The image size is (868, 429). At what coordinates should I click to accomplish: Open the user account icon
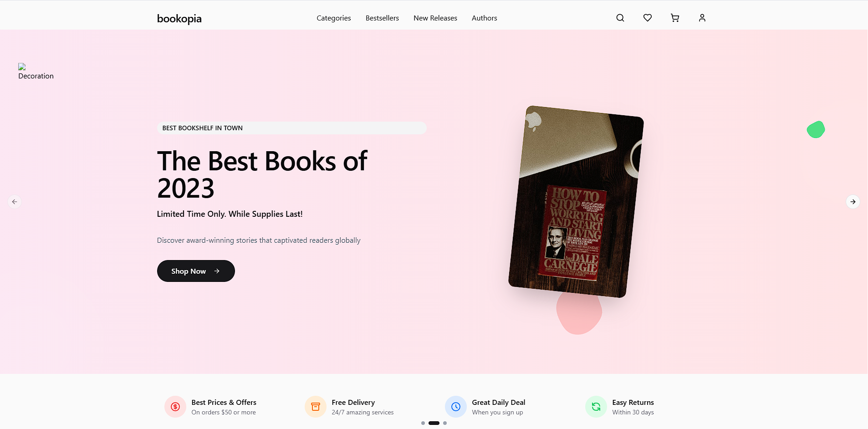[x=702, y=18]
